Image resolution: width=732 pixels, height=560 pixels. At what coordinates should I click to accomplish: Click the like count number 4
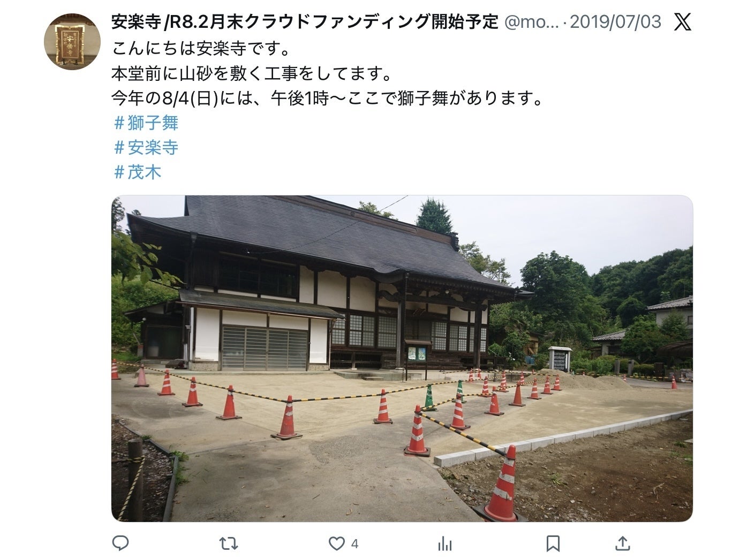[x=354, y=544]
